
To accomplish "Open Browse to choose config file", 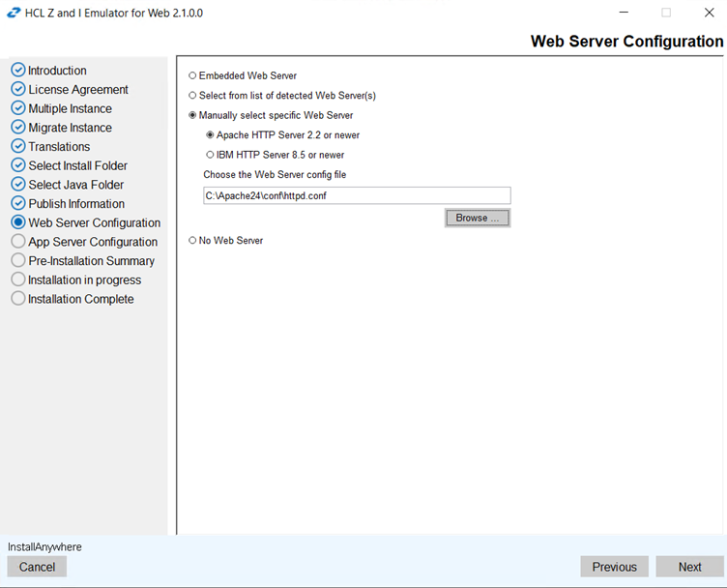I will click(x=478, y=218).
